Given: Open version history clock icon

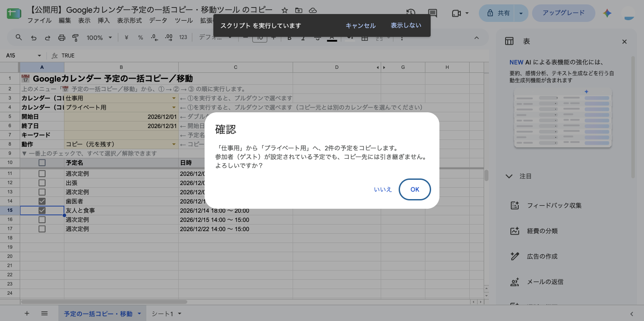Looking at the screenshot, I should coord(410,13).
